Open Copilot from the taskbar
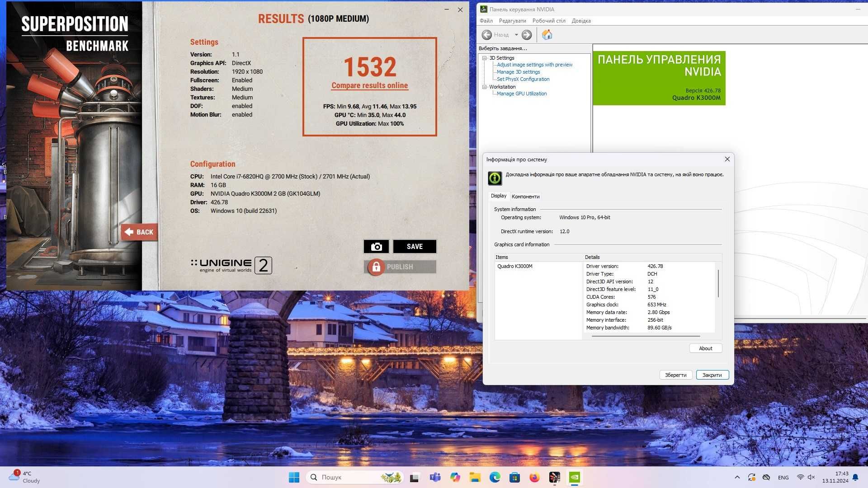The height and width of the screenshot is (488, 868). pyautogui.click(x=455, y=477)
